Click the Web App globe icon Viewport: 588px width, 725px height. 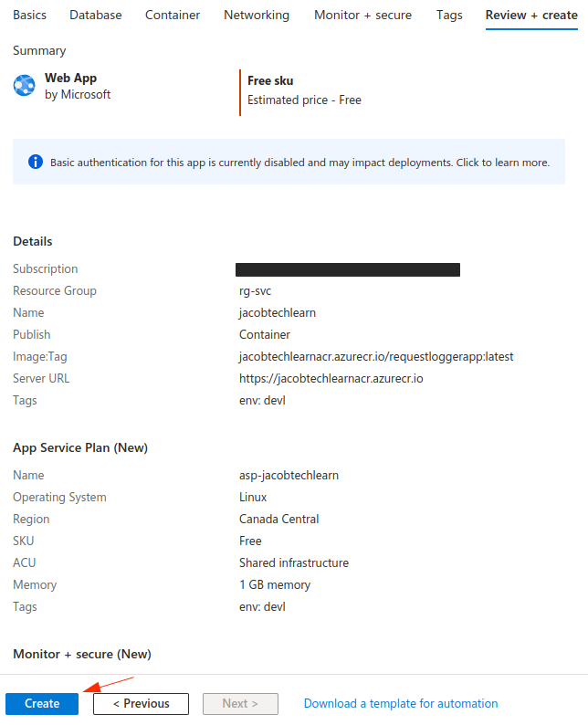click(24, 86)
